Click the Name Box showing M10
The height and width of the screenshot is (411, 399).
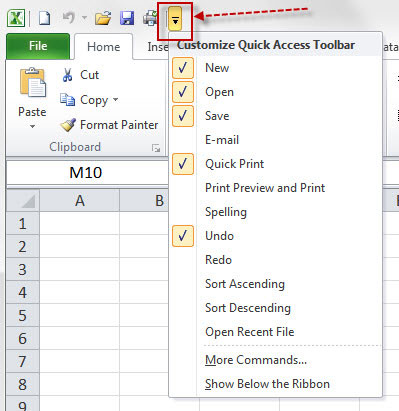tap(87, 173)
